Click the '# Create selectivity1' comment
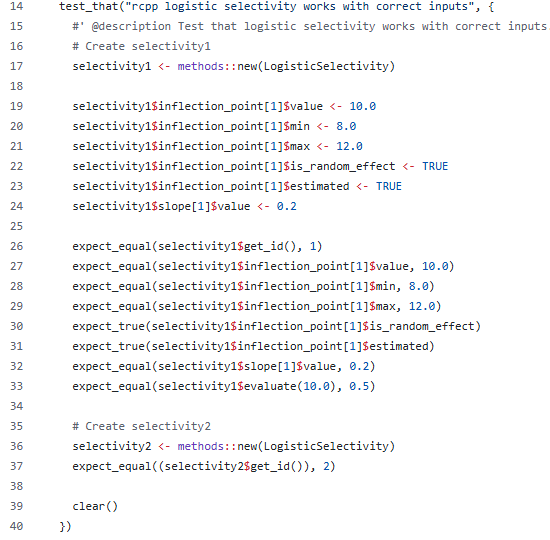The image size is (550, 540). pos(141,46)
